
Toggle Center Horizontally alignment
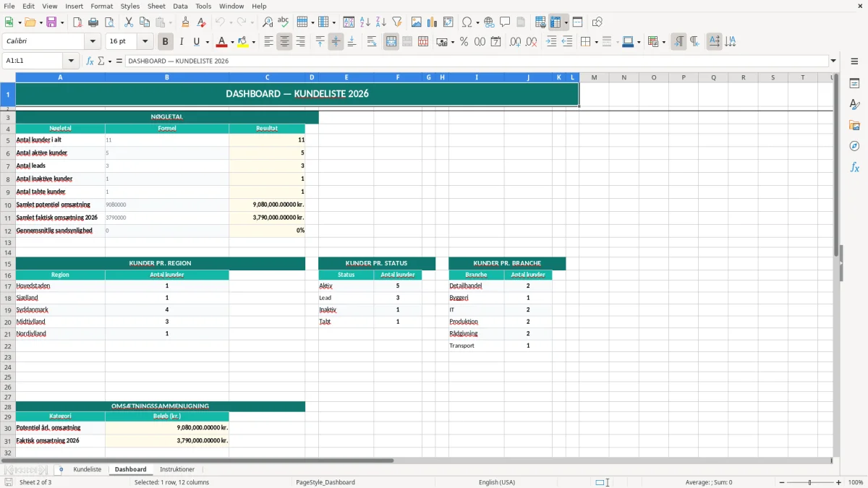point(284,42)
